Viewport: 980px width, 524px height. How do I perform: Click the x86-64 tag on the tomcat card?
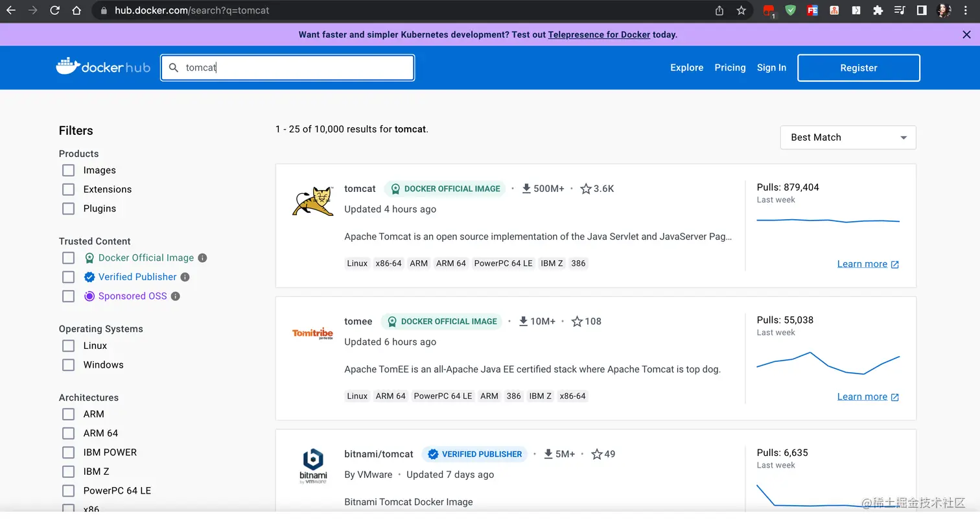pyautogui.click(x=388, y=263)
